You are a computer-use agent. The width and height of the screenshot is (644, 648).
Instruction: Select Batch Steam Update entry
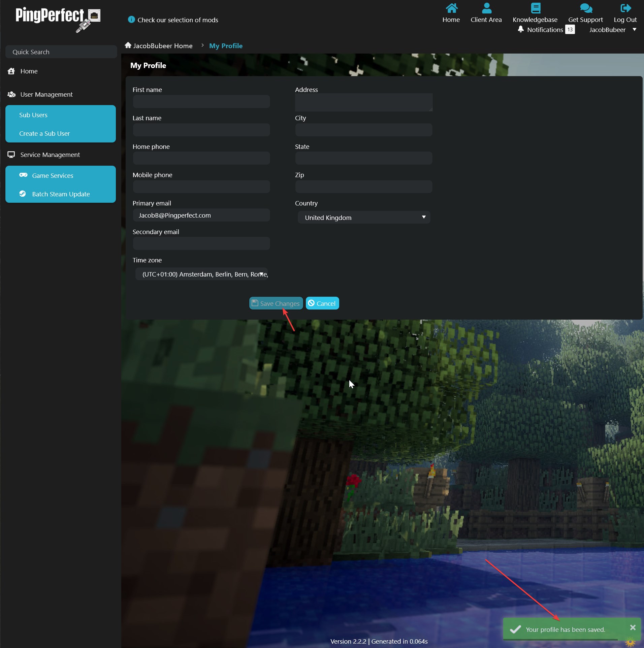[x=61, y=194]
